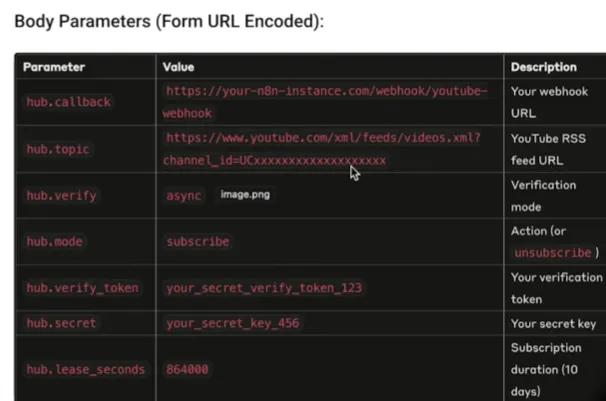Click the Value column header

point(178,67)
